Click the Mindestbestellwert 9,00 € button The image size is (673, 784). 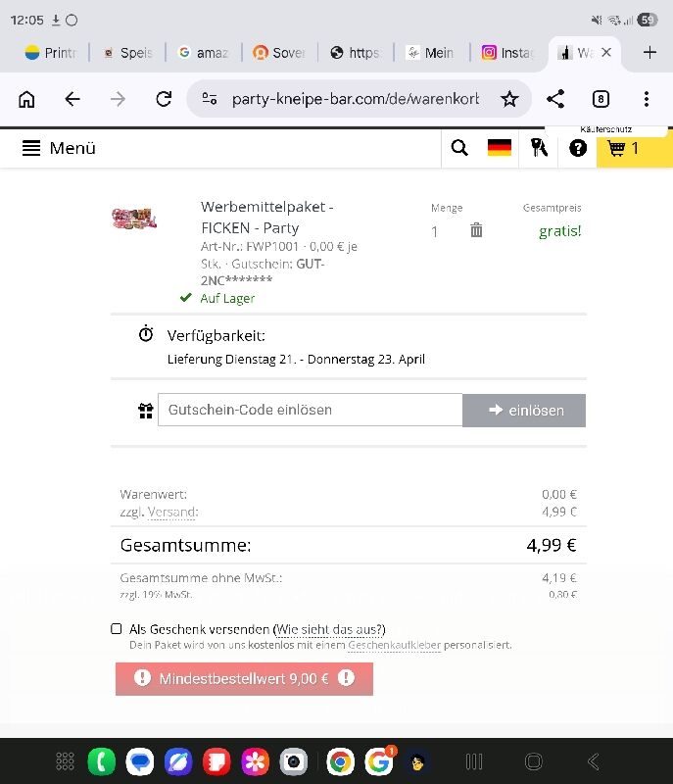[244, 678]
